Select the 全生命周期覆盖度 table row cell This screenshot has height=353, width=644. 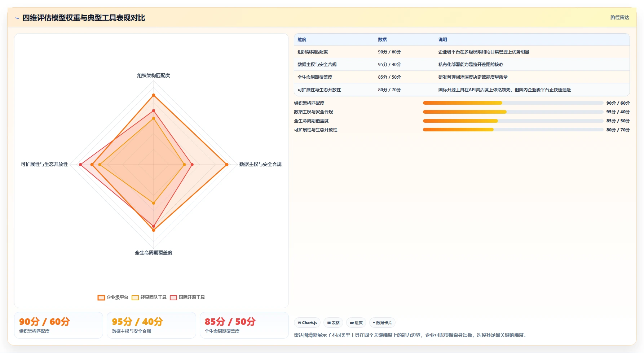pos(315,77)
